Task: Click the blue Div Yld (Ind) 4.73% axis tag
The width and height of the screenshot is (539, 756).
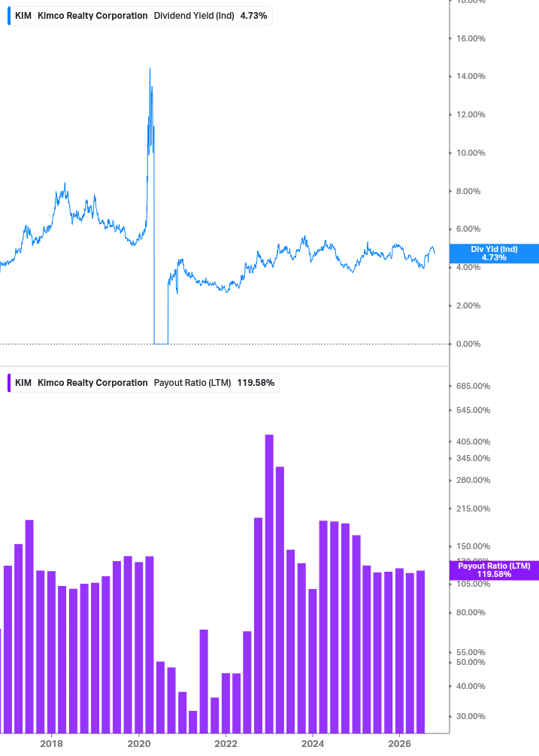Action: 494,254
